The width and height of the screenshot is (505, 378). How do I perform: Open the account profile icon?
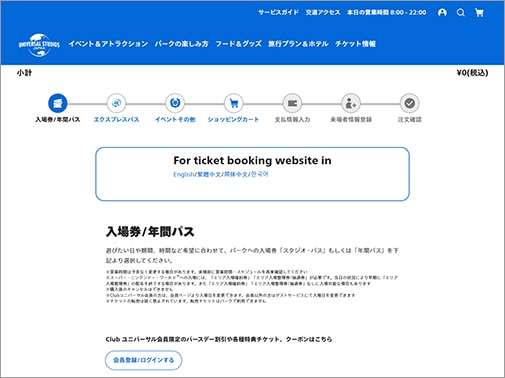442,13
